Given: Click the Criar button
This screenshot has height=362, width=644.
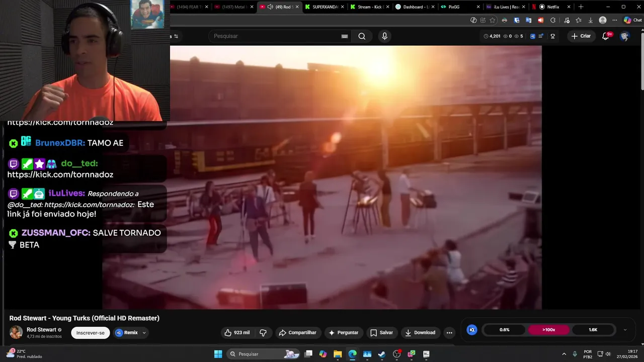Looking at the screenshot, I should (x=581, y=36).
